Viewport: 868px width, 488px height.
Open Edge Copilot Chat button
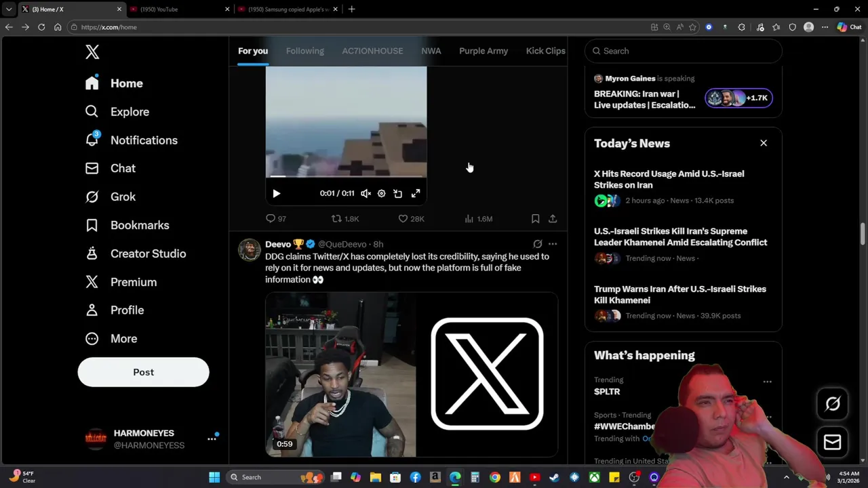(x=849, y=27)
